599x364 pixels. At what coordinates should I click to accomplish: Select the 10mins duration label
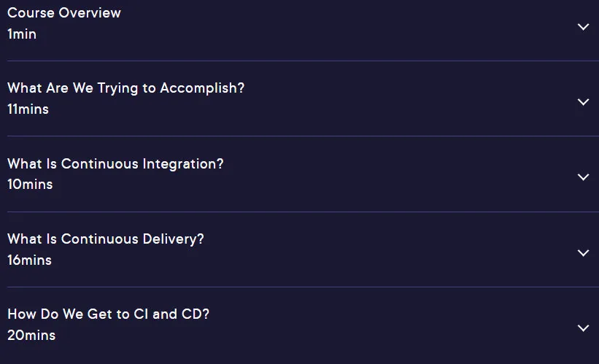[x=30, y=185]
